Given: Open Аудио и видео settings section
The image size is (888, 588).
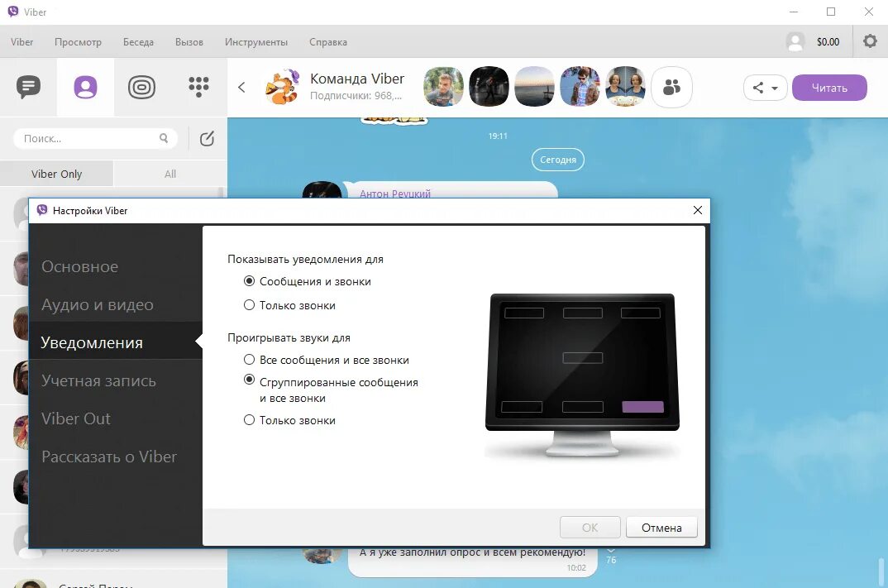Looking at the screenshot, I should coord(98,305).
